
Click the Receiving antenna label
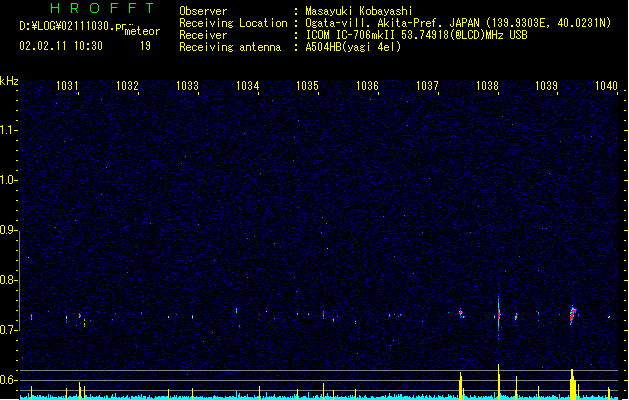pyautogui.click(x=230, y=47)
